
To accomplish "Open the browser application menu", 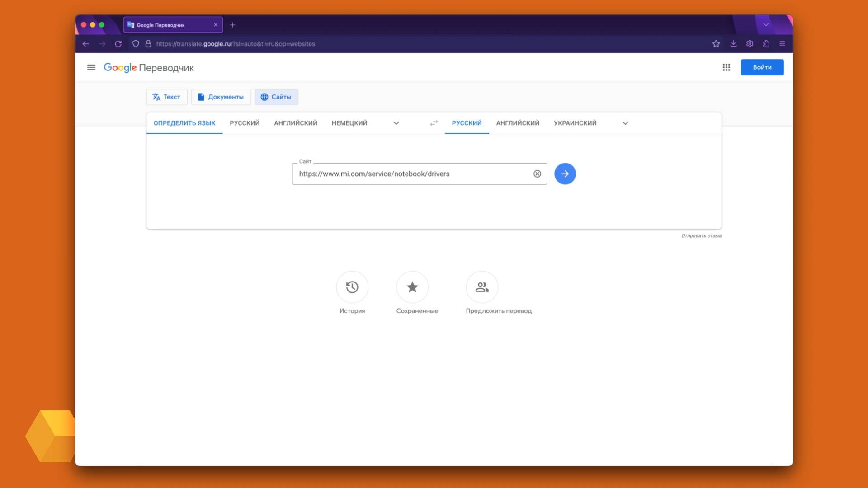I will coord(783,44).
